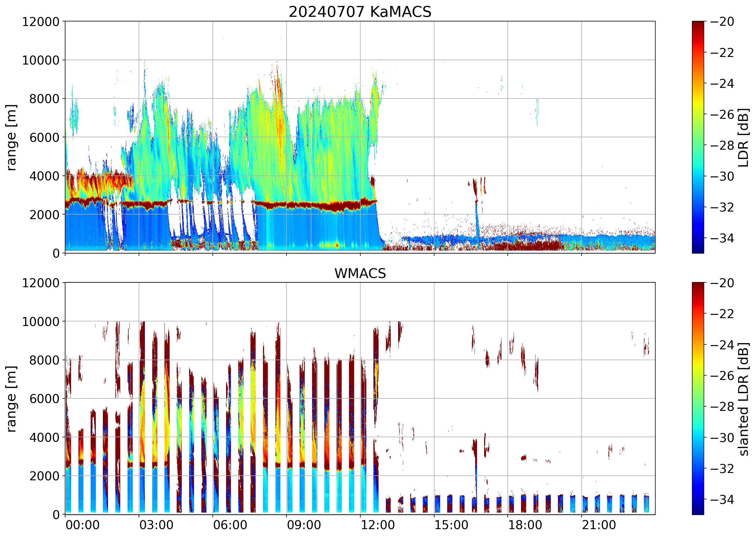Click the 12000 tick on top plot

[x=41, y=22]
